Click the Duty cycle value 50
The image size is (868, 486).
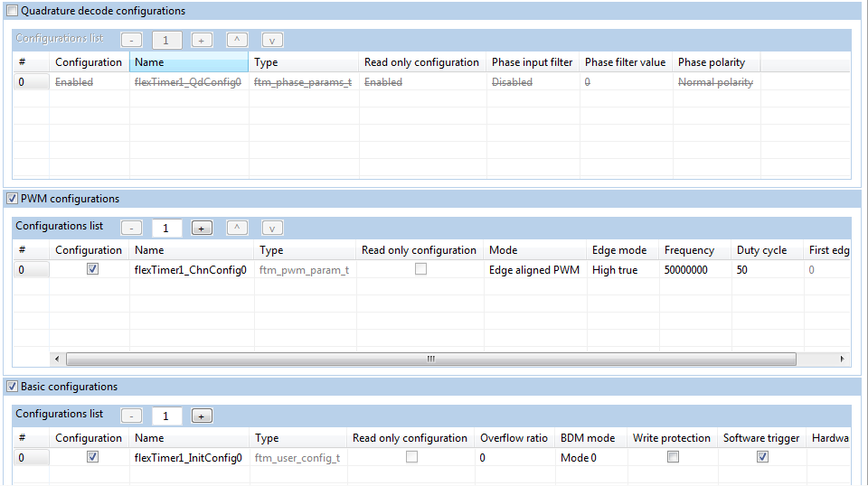click(766, 270)
